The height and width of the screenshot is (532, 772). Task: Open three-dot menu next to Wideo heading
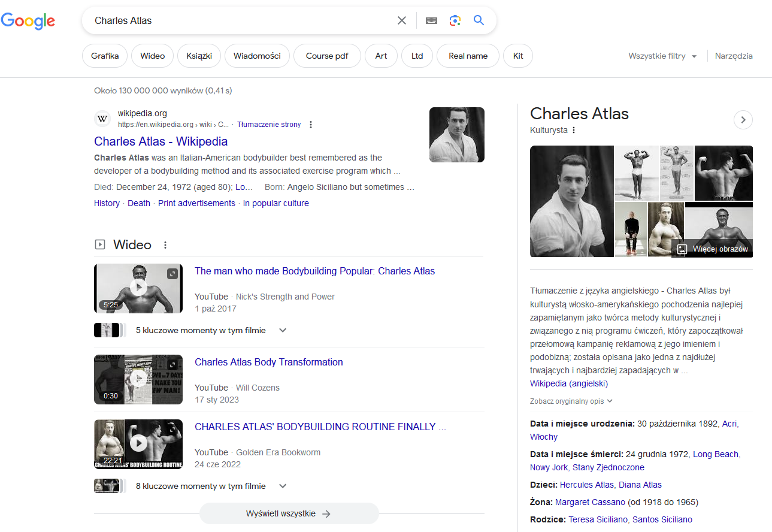[x=165, y=245]
